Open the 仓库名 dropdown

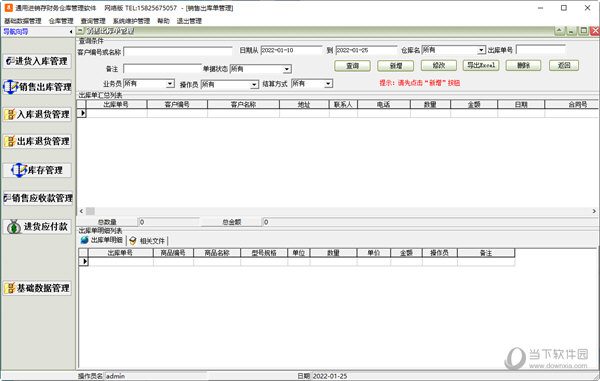coord(481,50)
